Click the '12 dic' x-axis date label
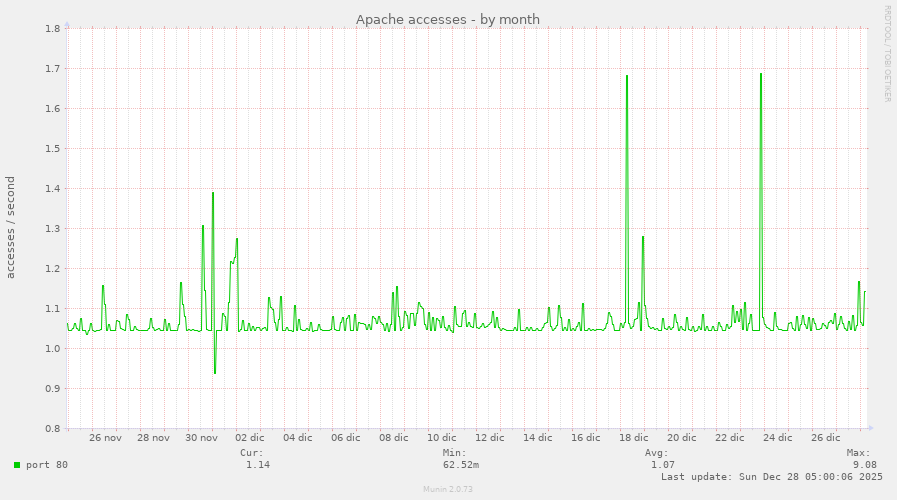Screen dimensions: 897x500 pos(490,438)
